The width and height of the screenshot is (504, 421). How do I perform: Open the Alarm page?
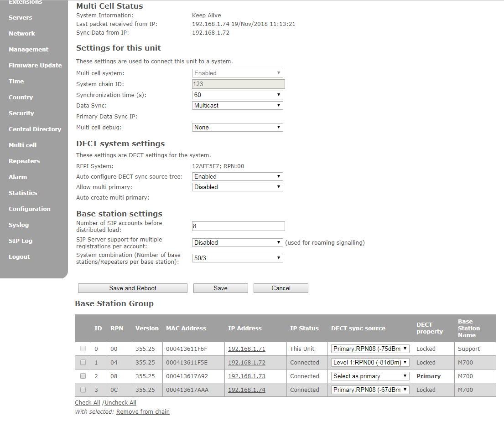click(x=18, y=177)
